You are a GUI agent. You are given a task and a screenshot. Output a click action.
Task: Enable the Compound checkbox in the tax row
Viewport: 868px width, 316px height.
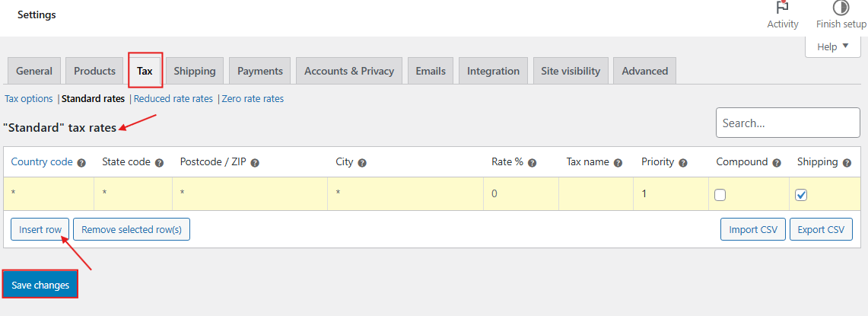click(x=720, y=195)
